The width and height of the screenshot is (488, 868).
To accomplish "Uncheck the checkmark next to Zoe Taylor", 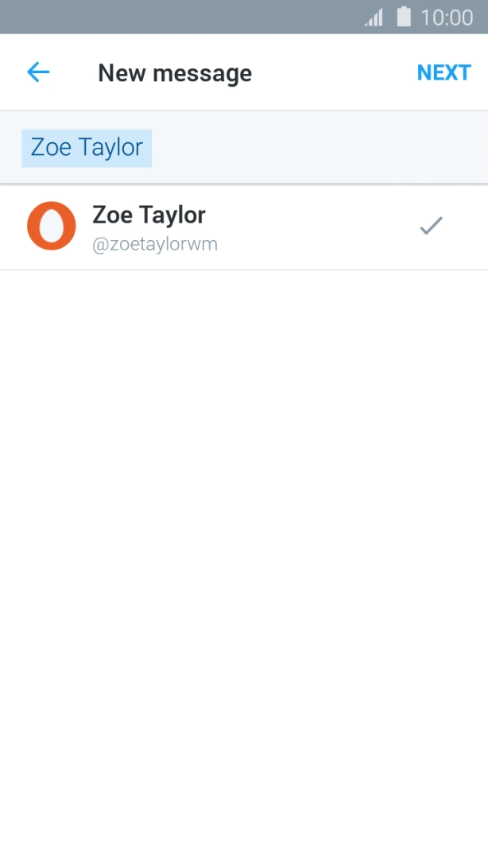I will tap(431, 227).
